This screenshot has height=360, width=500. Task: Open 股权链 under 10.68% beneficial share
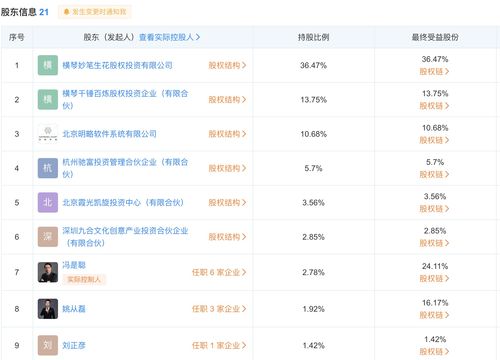click(x=434, y=140)
